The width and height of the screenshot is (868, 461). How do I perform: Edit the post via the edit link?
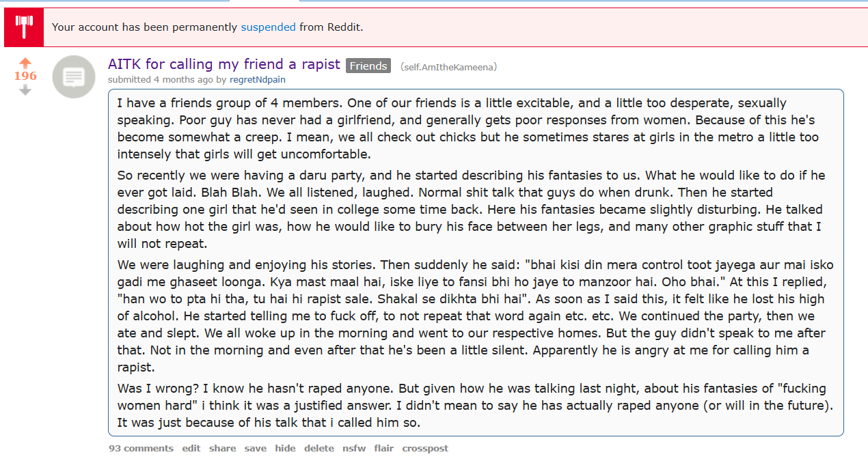[x=191, y=449]
